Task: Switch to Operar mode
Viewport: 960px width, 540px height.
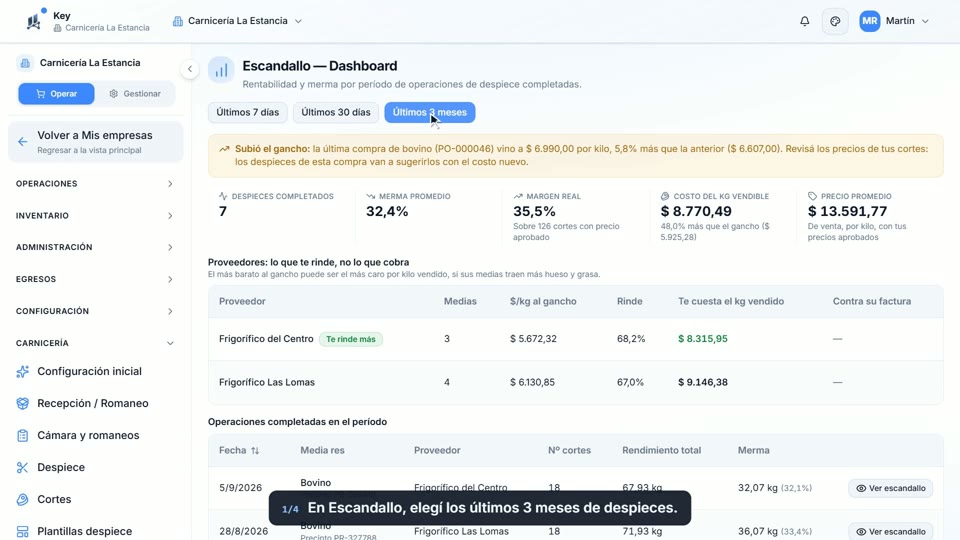Action: click(x=56, y=94)
